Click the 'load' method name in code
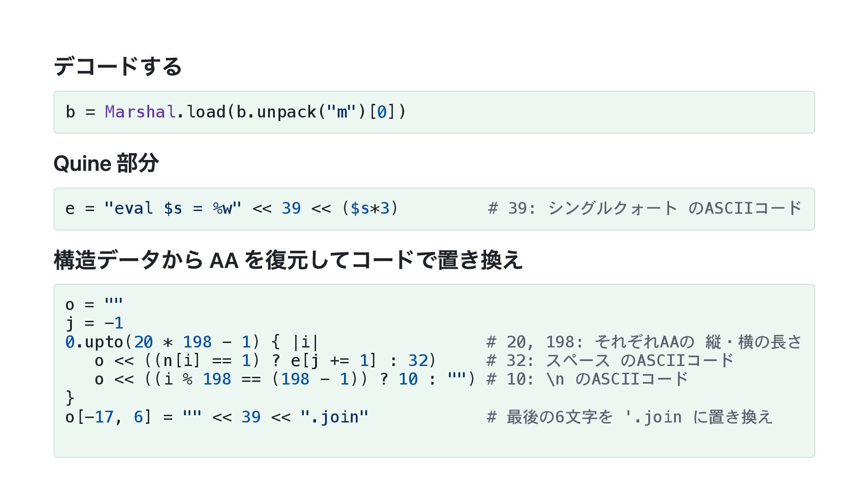 click(x=206, y=112)
